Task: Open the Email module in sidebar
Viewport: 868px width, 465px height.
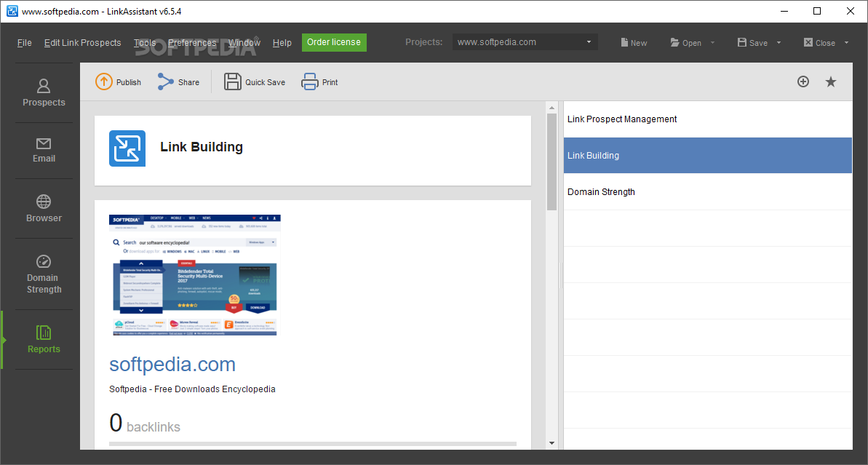Action: pos(44,151)
